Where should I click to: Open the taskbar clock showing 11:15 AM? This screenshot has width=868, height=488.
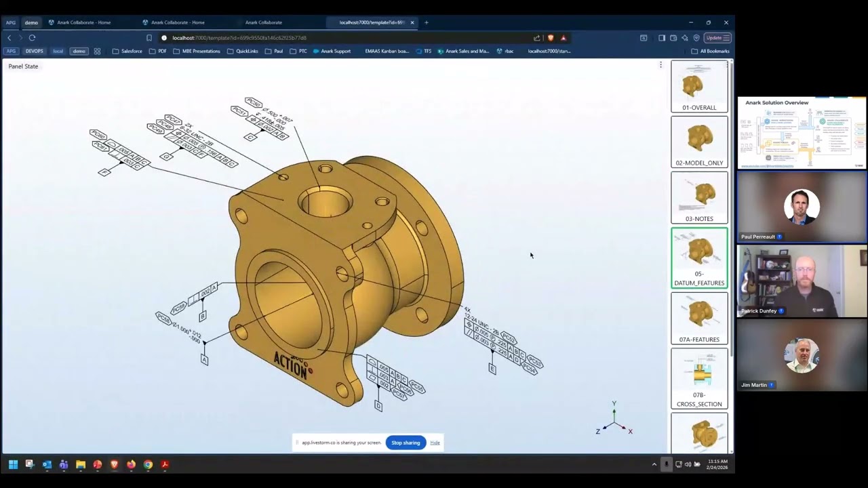click(x=717, y=464)
